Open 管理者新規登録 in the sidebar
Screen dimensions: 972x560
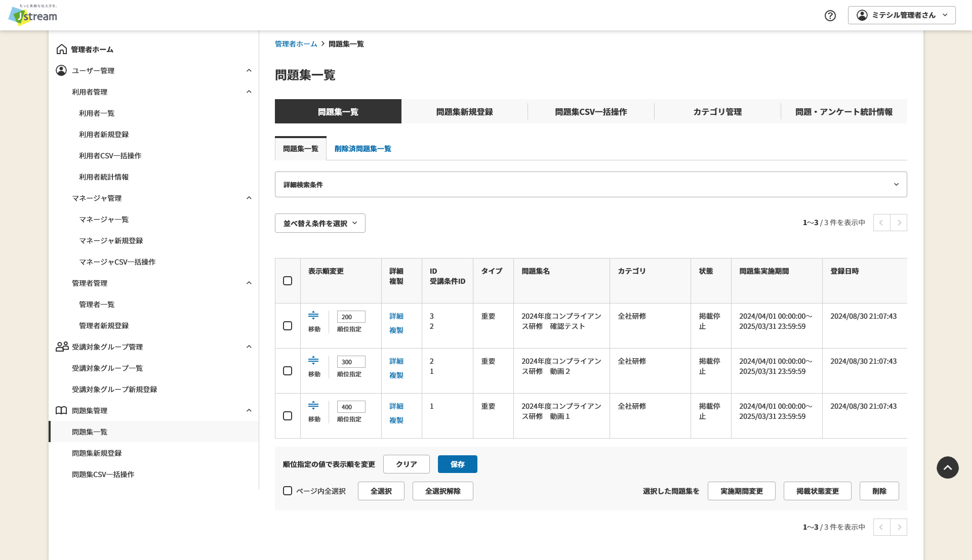[104, 325]
